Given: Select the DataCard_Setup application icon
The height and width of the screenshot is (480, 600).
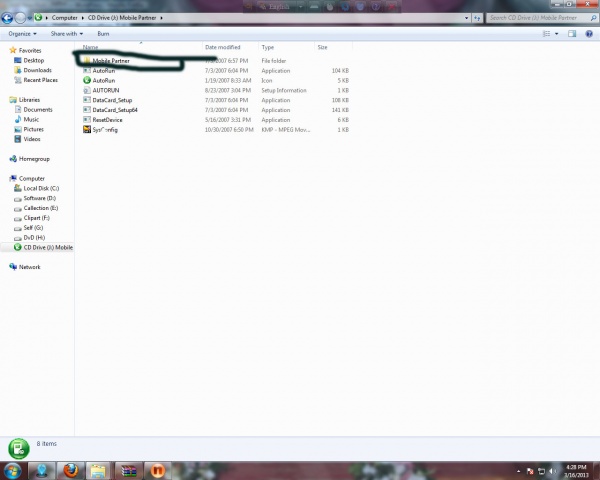Looking at the screenshot, I should (x=87, y=100).
